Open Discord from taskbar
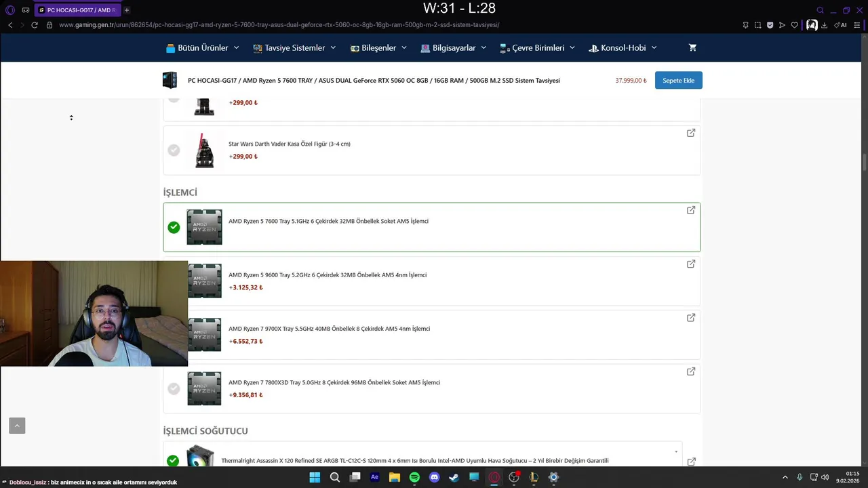Viewport: 868px width, 488px height. coord(434,477)
